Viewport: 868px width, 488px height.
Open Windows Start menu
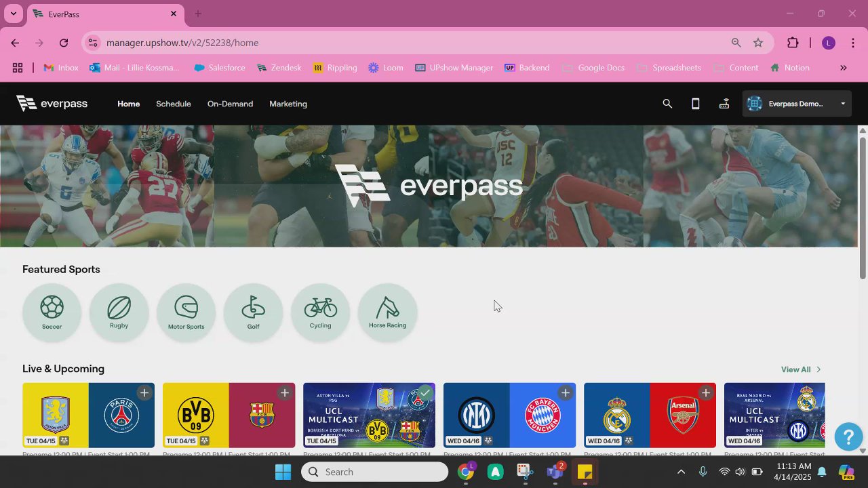(283, 472)
